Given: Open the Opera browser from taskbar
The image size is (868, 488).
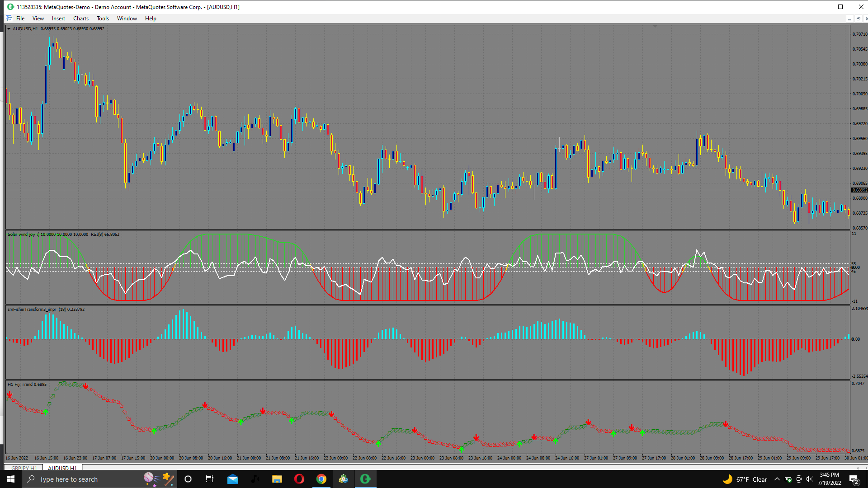Looking at the screenshot, I should point(299,479).
